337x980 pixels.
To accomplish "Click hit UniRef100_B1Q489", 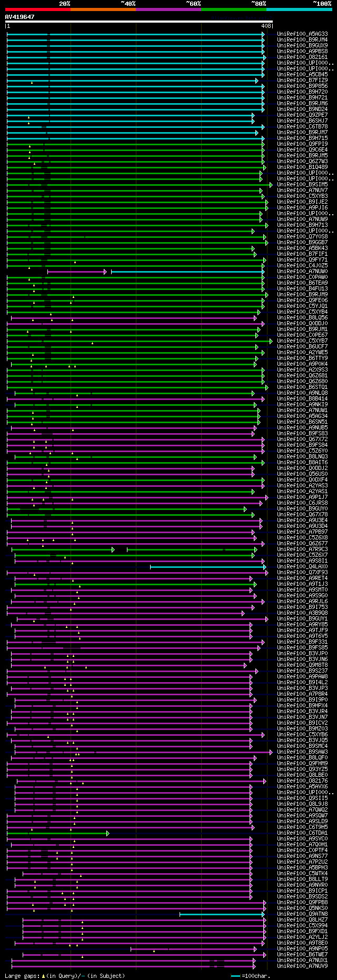I will pyautogui.click(x=302, y=167).
